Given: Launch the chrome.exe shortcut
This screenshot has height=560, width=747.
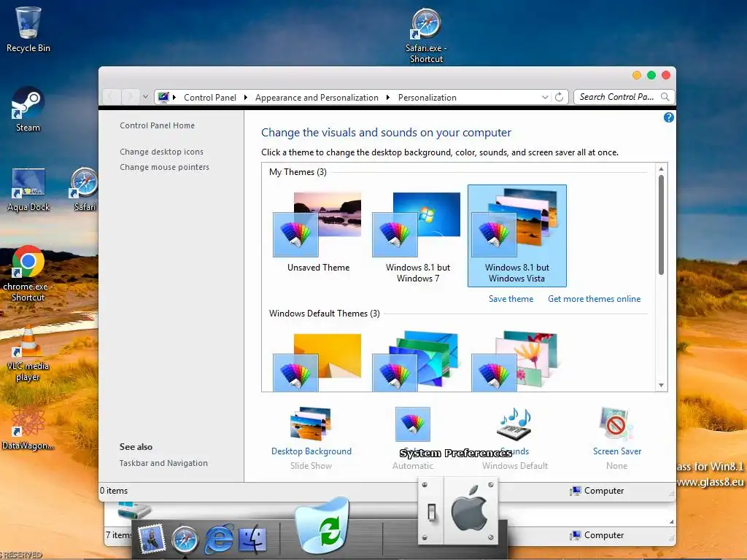Looking at the screenshot, I should [28, 273].
